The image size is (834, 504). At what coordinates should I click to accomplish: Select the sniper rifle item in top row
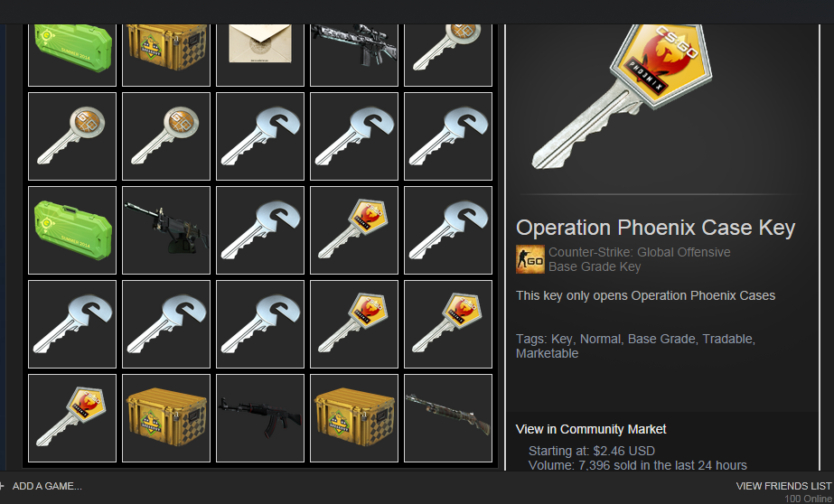tap(353, 53)
